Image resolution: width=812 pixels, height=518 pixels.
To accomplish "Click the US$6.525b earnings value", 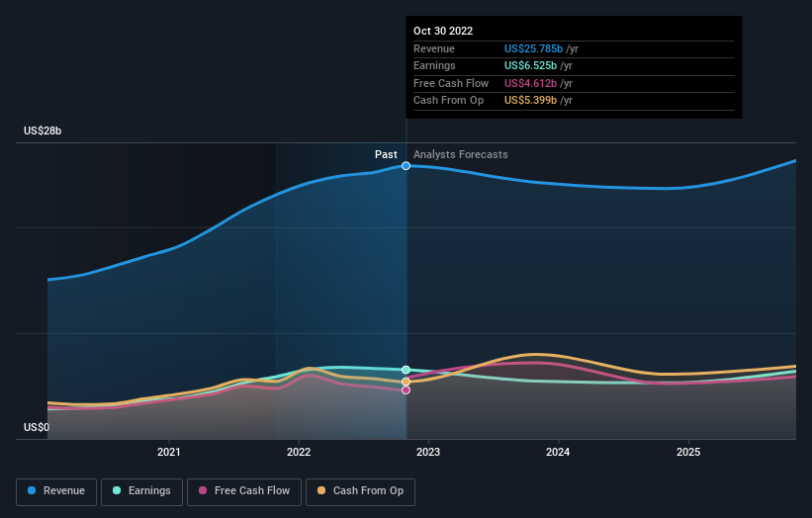I will point(530,65).
